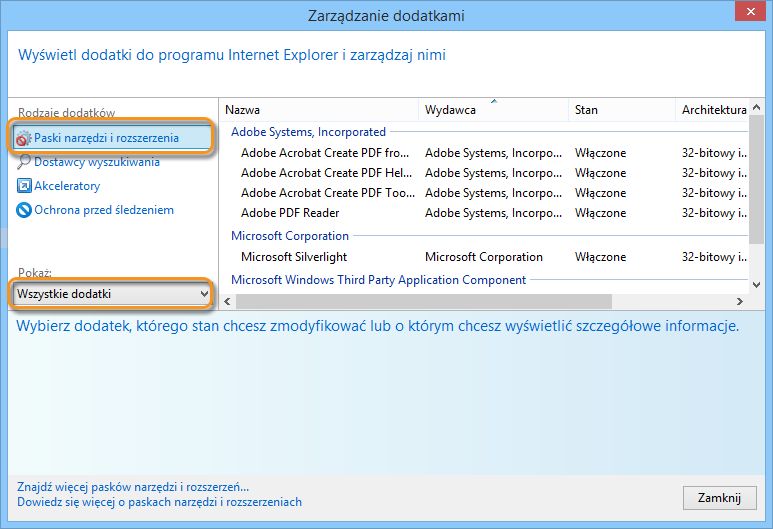Viewport: 773px width, 529px height.
Task: Select Paski narzędzi i rozszerzenia category
Action: [x=111, y=138]
